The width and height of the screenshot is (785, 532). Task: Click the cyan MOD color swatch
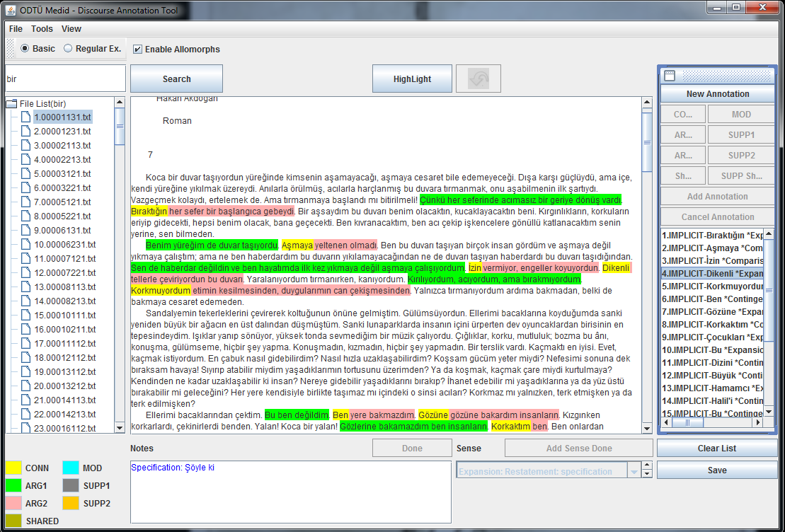(71, 468)
